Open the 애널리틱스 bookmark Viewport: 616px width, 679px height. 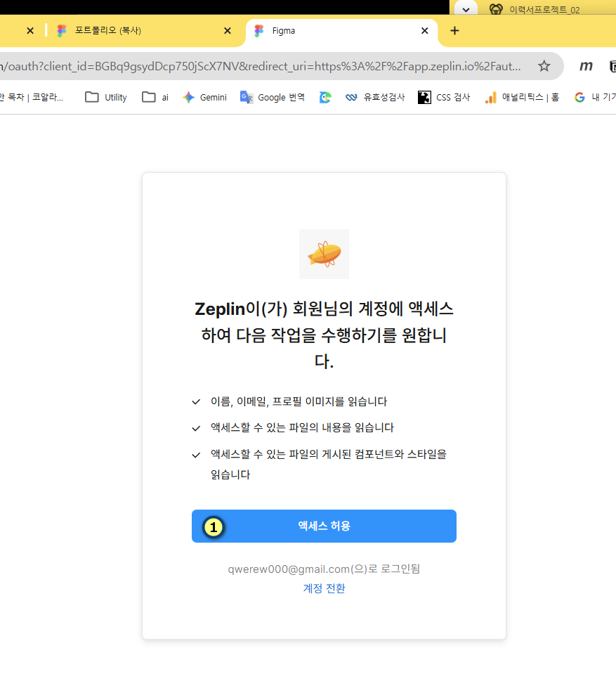coord(522,98)
